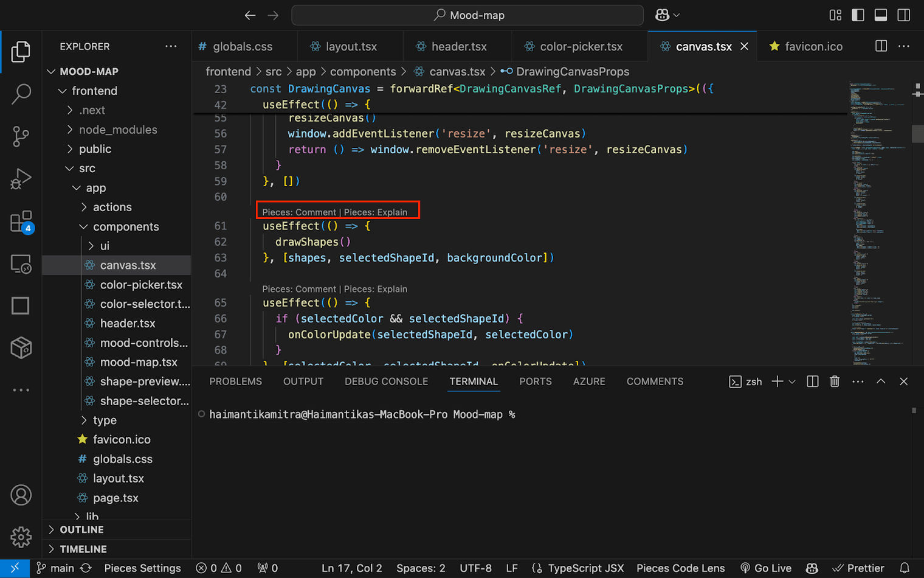Show additional views ellipsis in activity bar
This screenshot has height=578, width=924.
[x=21, y=390]
